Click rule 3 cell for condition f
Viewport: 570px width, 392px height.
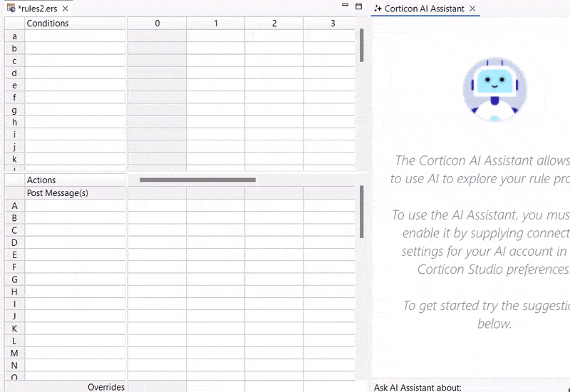pyautogui.click(x=329, y=98)
